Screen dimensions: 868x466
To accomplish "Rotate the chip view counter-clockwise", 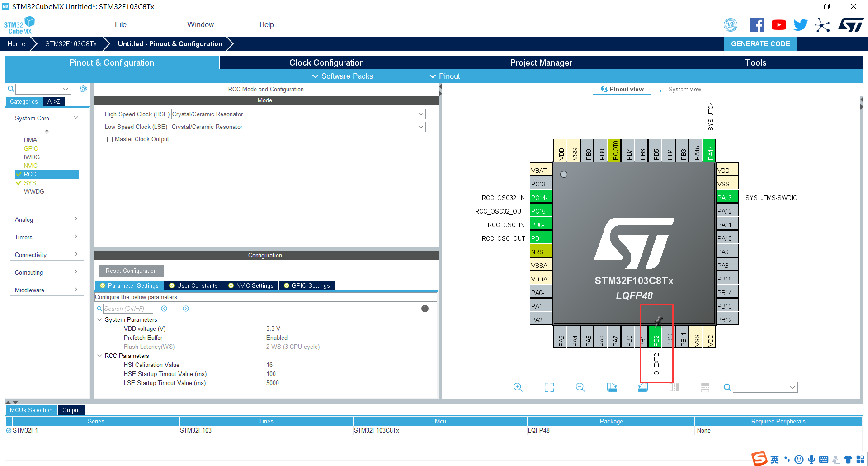I will [643, 387].
